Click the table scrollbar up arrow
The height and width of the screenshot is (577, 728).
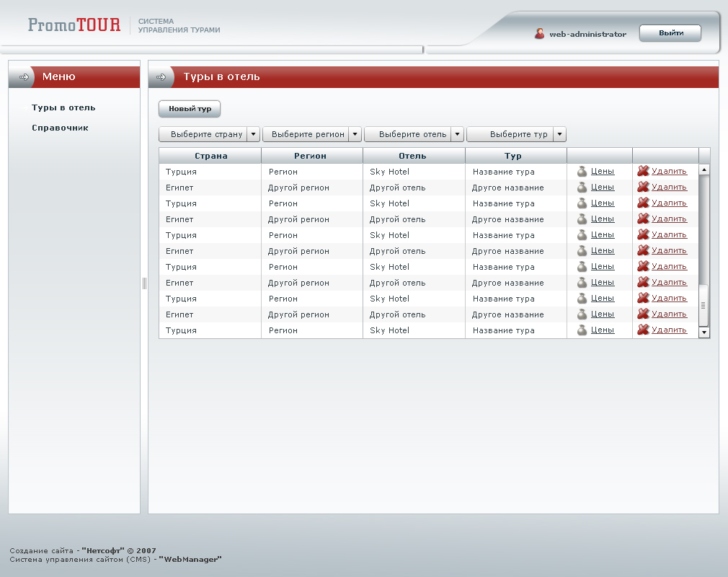[704, 169]
